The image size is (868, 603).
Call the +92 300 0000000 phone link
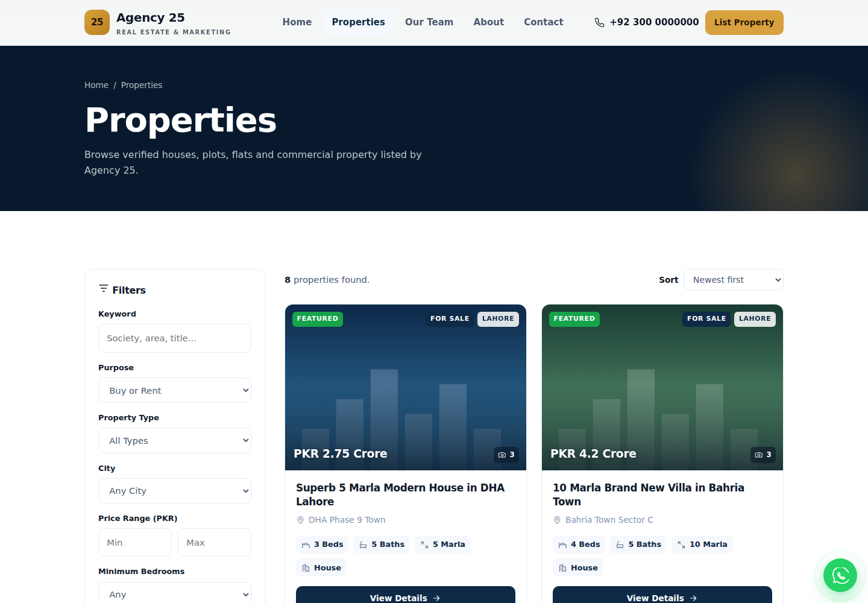(647, 22)
